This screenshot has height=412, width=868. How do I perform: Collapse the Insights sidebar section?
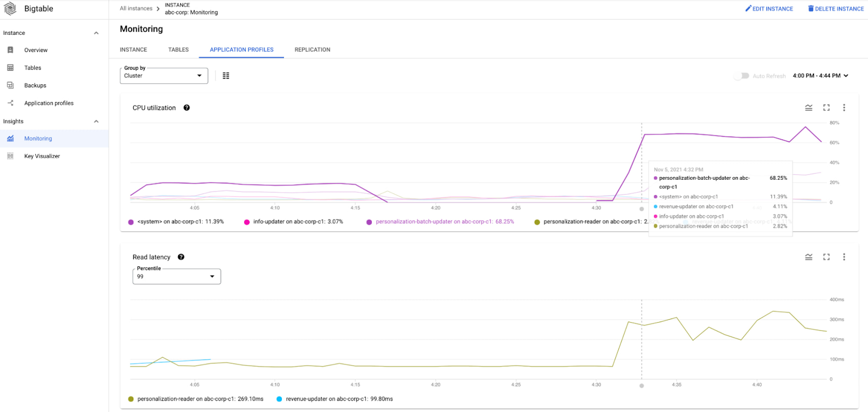point(96,122)
